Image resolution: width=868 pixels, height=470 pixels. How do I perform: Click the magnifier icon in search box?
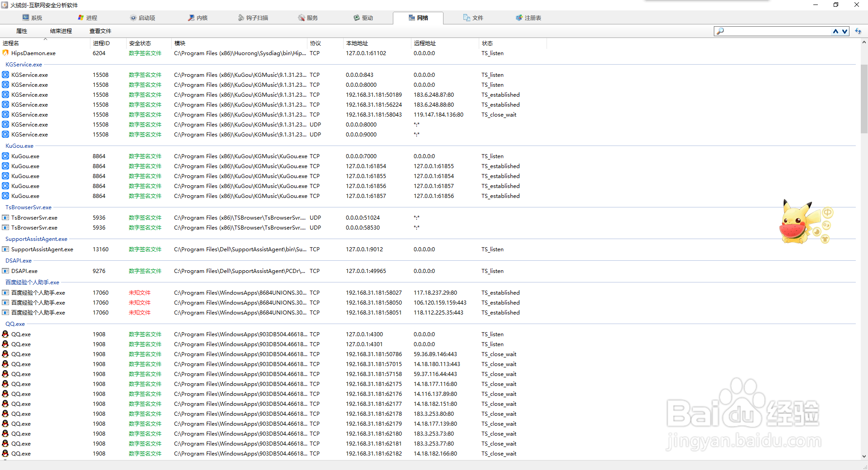pyautogui.click(x=720, y=31)
